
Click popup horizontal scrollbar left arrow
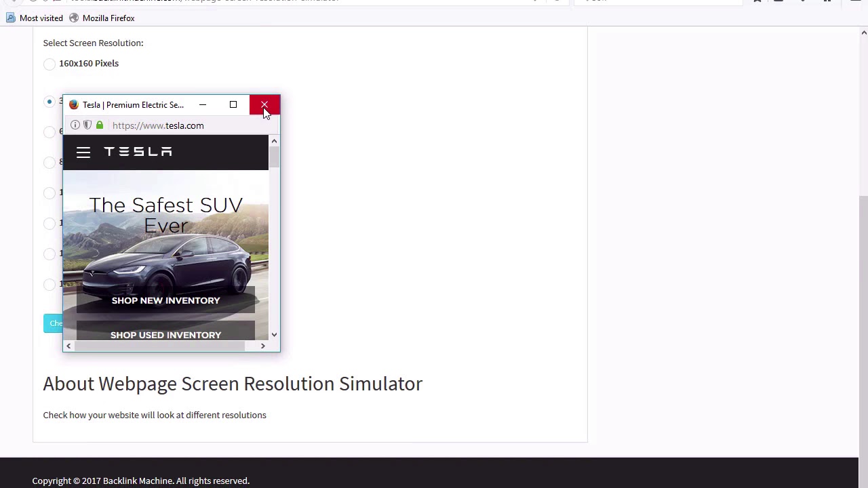(68, 346)
